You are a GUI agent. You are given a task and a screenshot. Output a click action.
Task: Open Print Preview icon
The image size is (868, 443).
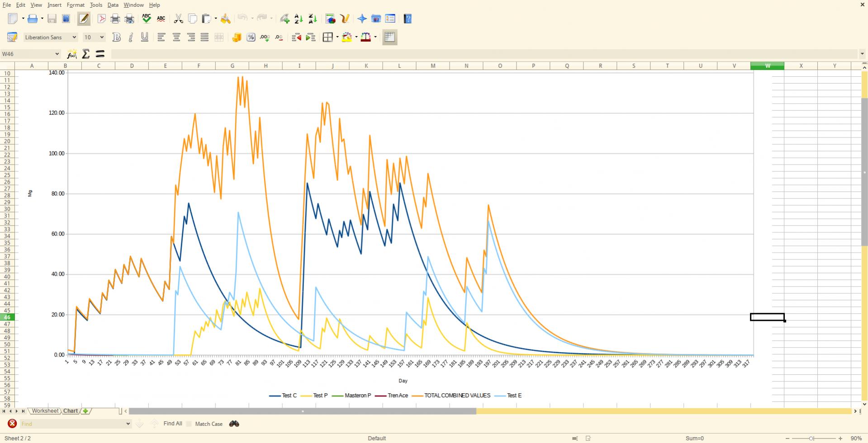[x=129, y=19]
